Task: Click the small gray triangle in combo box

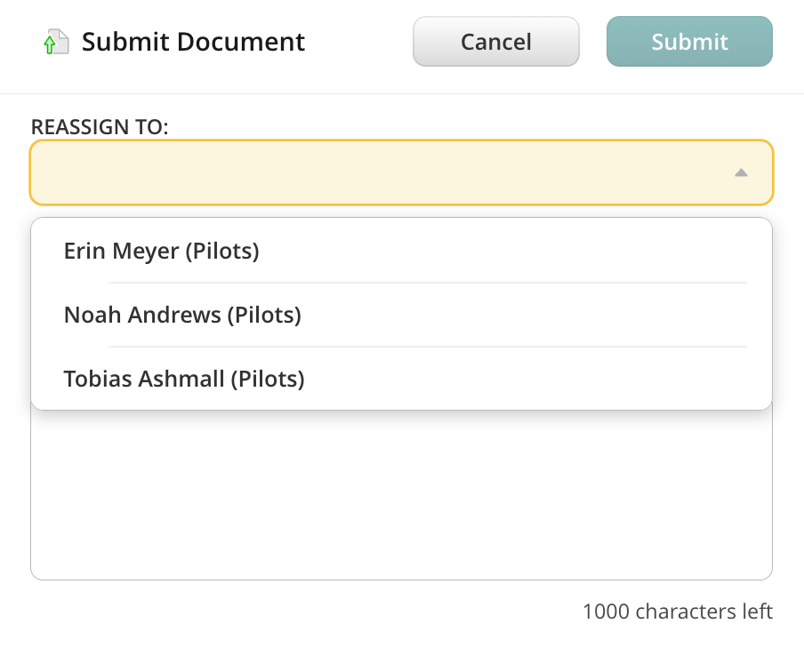Action: (741, 172)
